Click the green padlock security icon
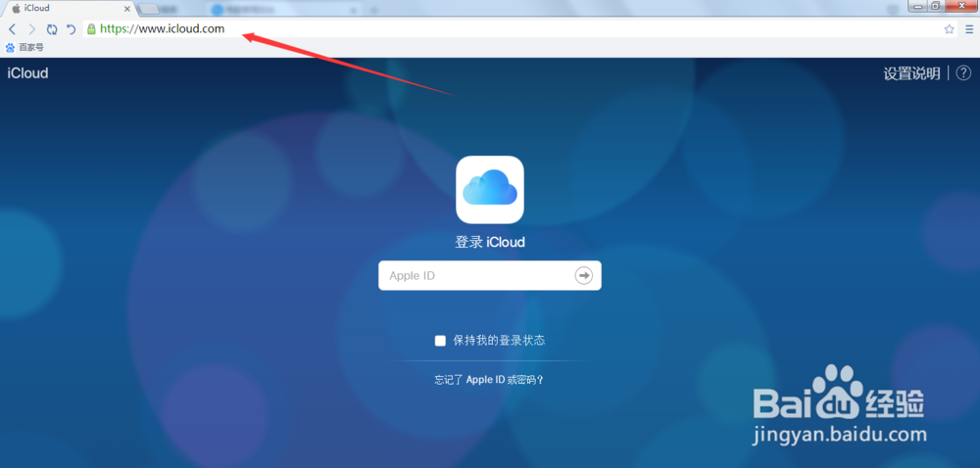The height and width of the screenshot is (468, 980). pos(91,28)
